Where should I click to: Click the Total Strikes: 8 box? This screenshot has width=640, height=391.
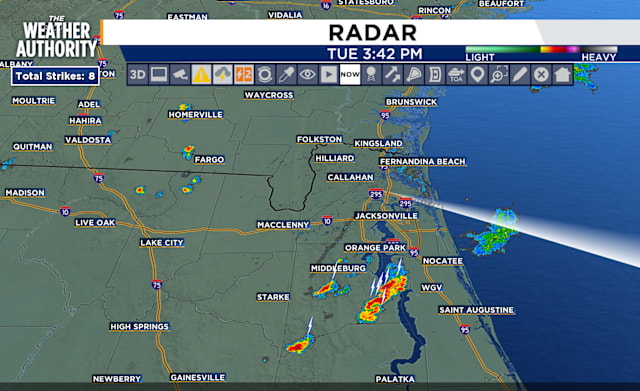pos(55,76)
